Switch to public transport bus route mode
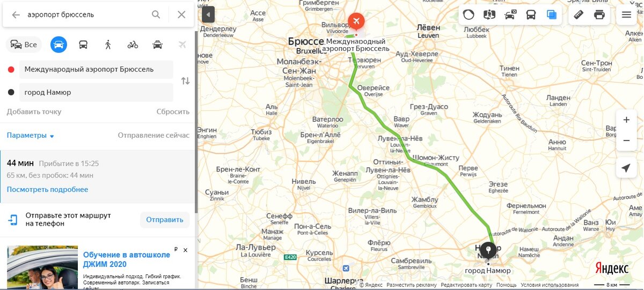Screen dimensions: 644x290 point(83,44)
